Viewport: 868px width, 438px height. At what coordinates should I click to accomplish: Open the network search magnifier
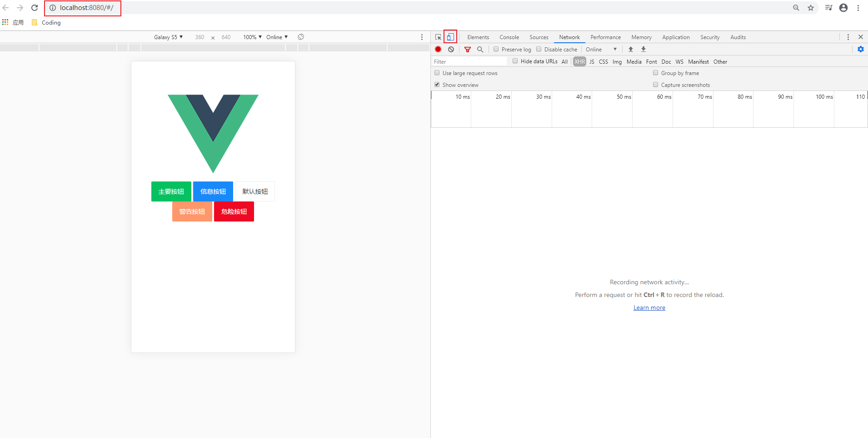(x=480, y=49)
